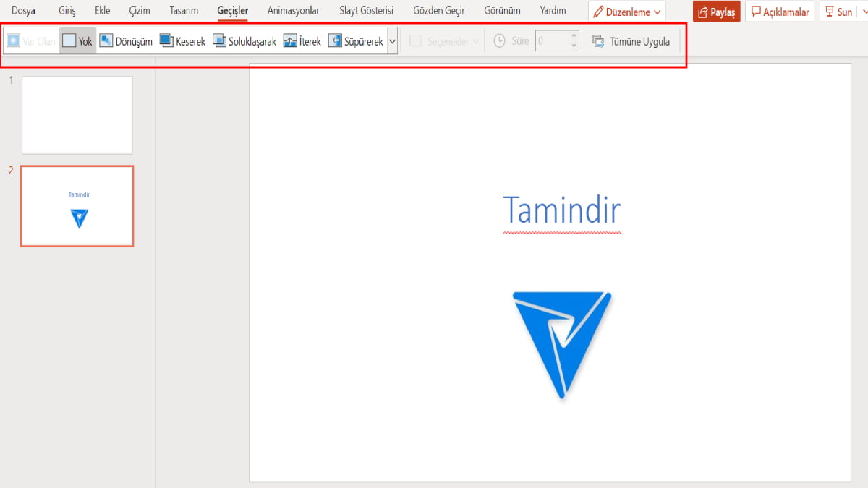Viewport: 868px width, 488px height.
Task: Click the red Paylaş share button
Action: pyautogui.click(x=716, y=12)
